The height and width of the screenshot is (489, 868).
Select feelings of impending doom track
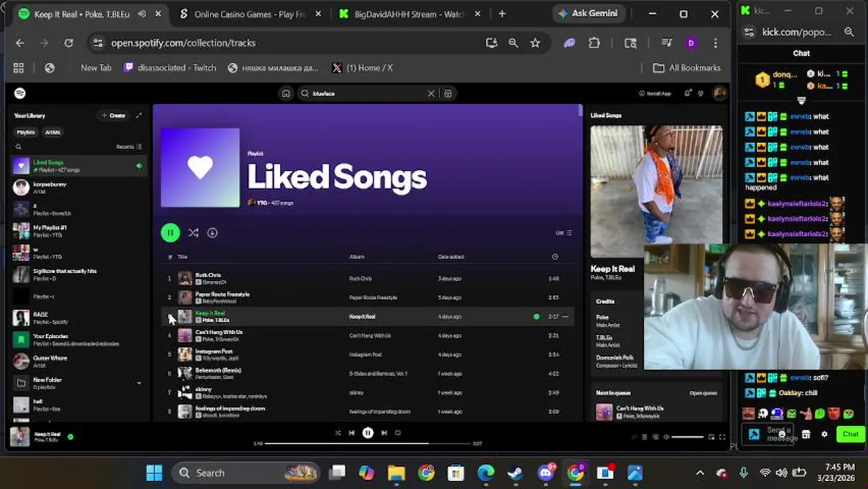(368, 412)
